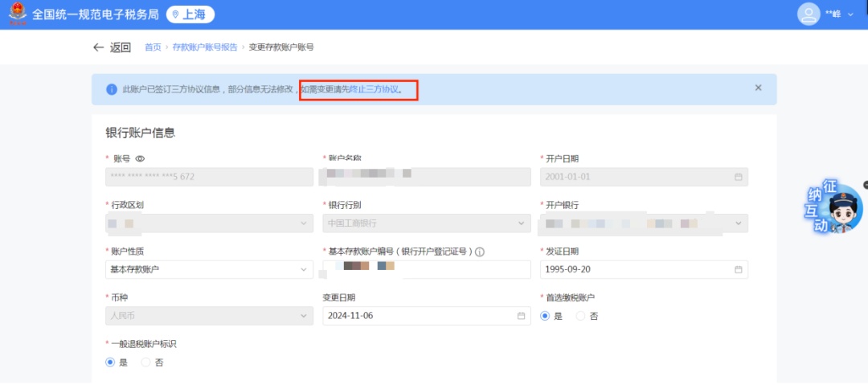
Task: Click the back arrow icon next to 返回
Action: pyautogui.click(x=98, y=47)
